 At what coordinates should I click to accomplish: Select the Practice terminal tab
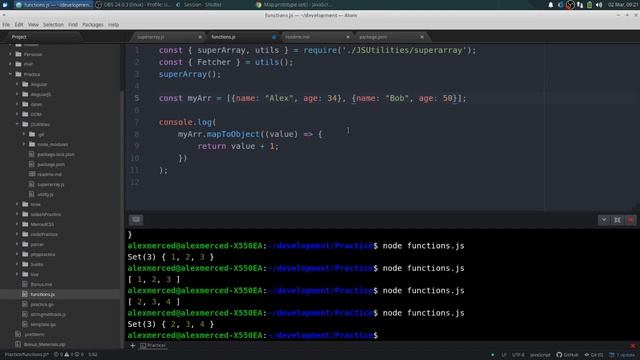click(x=153, y=346)
